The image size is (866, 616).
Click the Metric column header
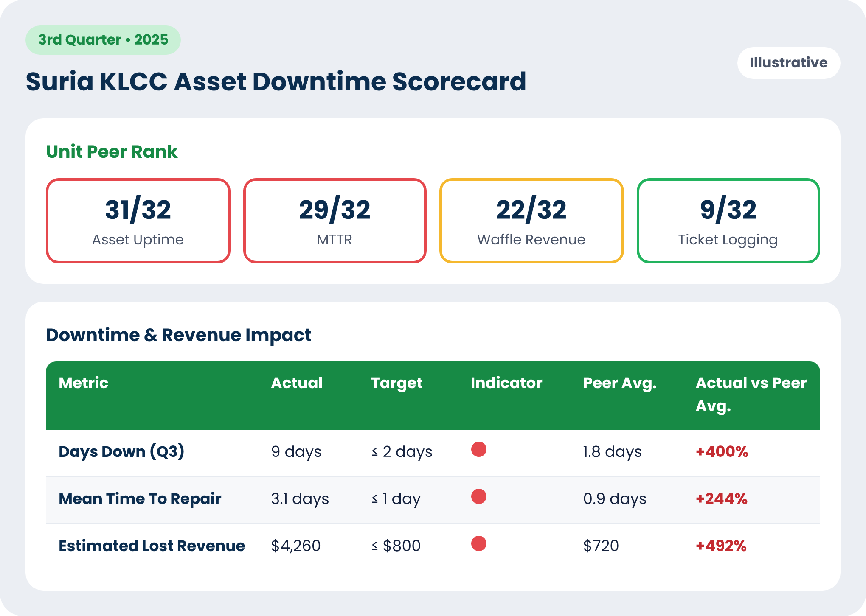click(84, 383)
